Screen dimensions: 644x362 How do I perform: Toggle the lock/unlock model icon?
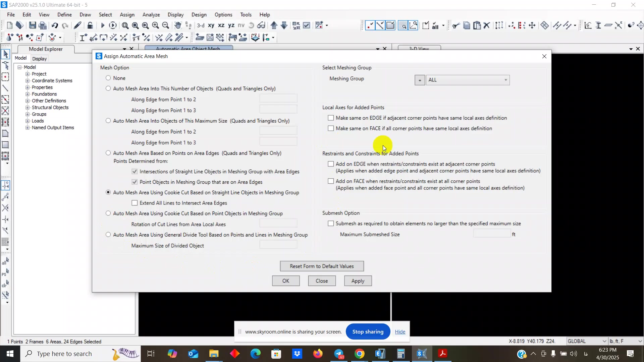coord(90,25)
